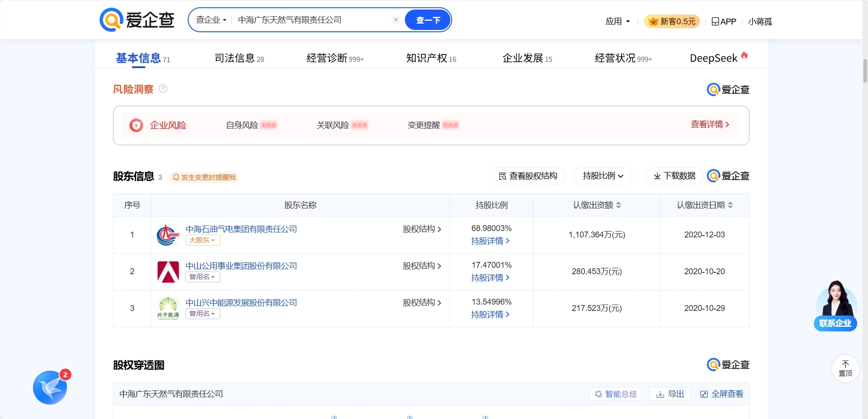868x419 pixels.
Task: Click the 下载数据 button
Action: 675,176
